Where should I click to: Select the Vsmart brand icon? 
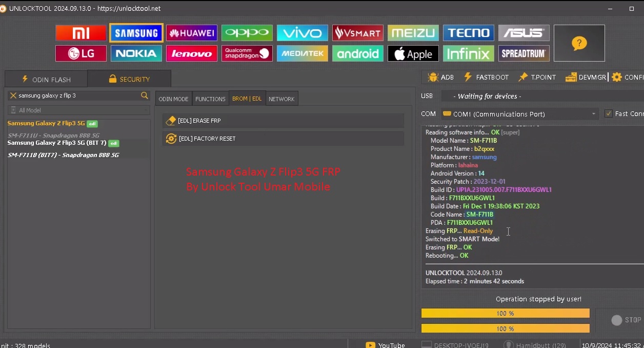coord(358,33)
